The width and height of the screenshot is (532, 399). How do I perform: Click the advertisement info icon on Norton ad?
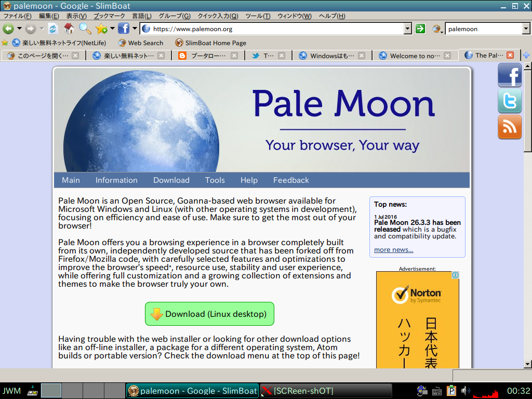tap(455, 275)
